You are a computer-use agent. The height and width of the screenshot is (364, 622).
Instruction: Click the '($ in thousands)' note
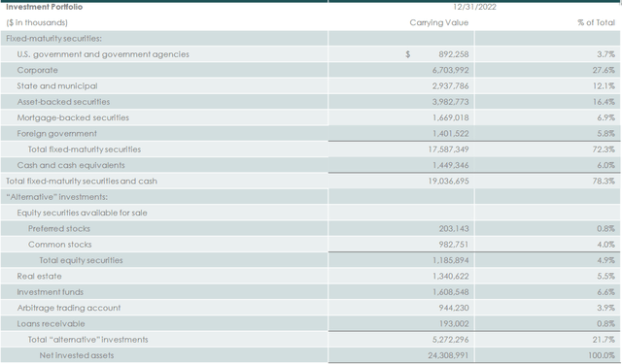37,22
